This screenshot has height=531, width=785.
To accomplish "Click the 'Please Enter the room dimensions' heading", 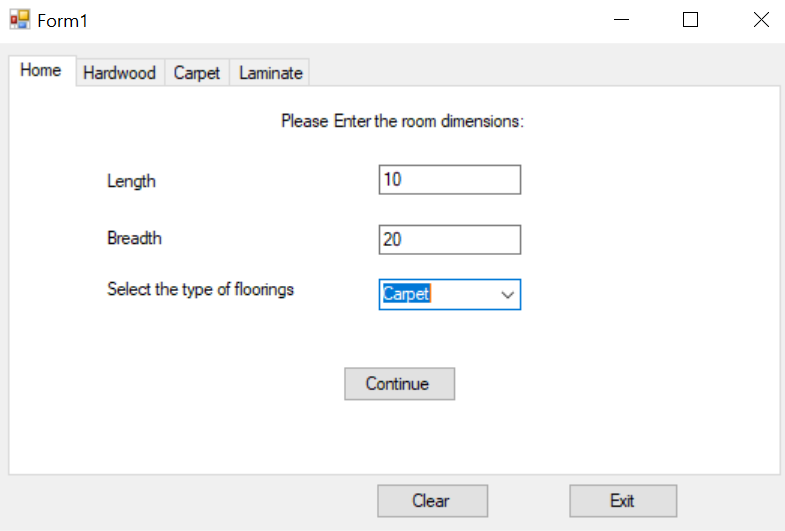I will 402,122.
